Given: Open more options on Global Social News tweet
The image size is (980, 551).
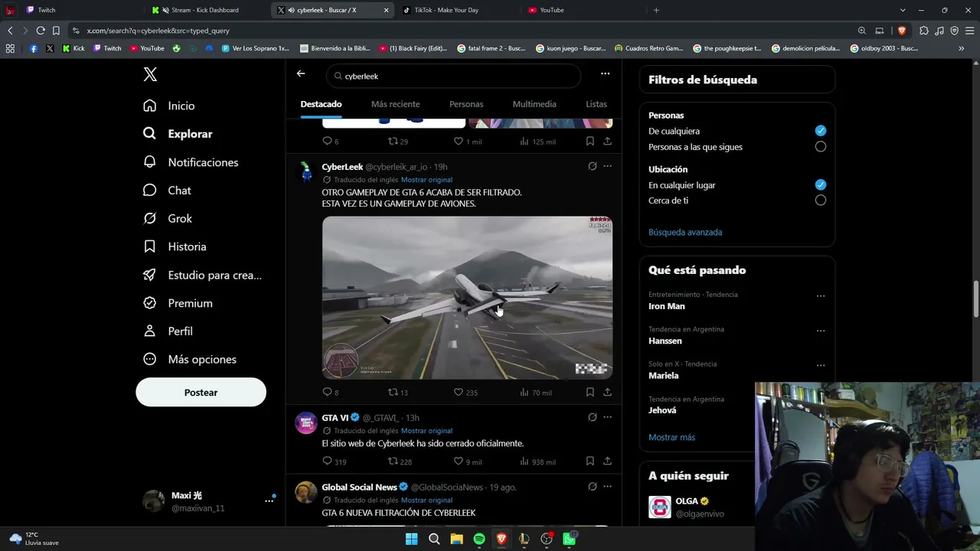Looking at the screenshot, I should point(607,486).
